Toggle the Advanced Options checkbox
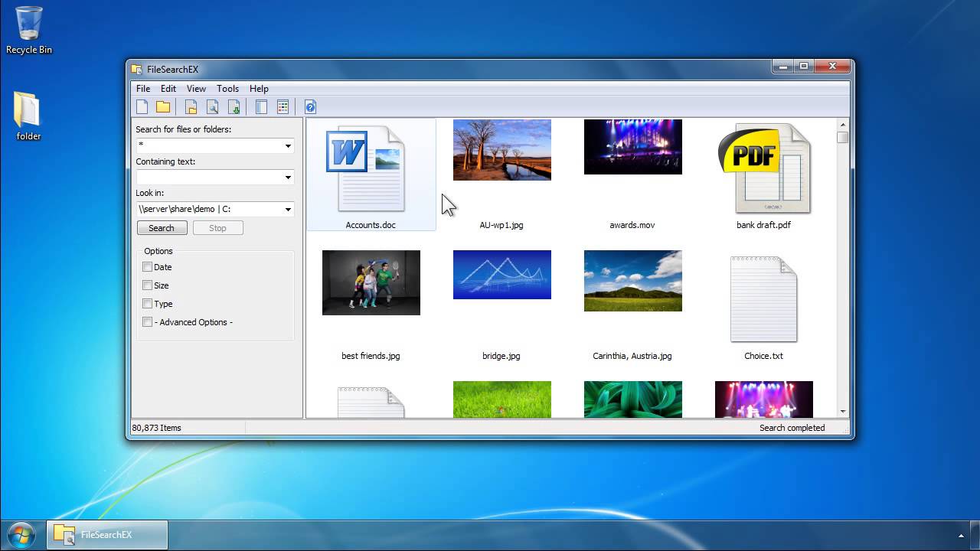This screenshot has width=980, height=551. pos(147,322)
